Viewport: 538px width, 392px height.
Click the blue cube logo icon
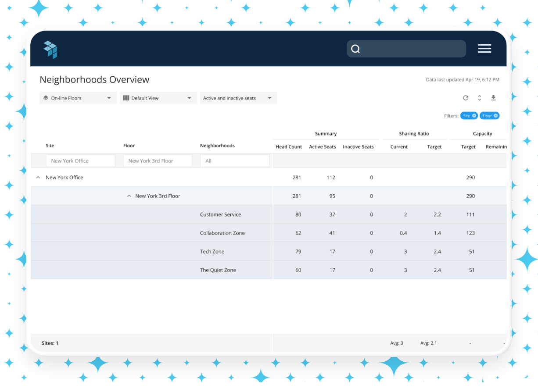coord(50,50)
